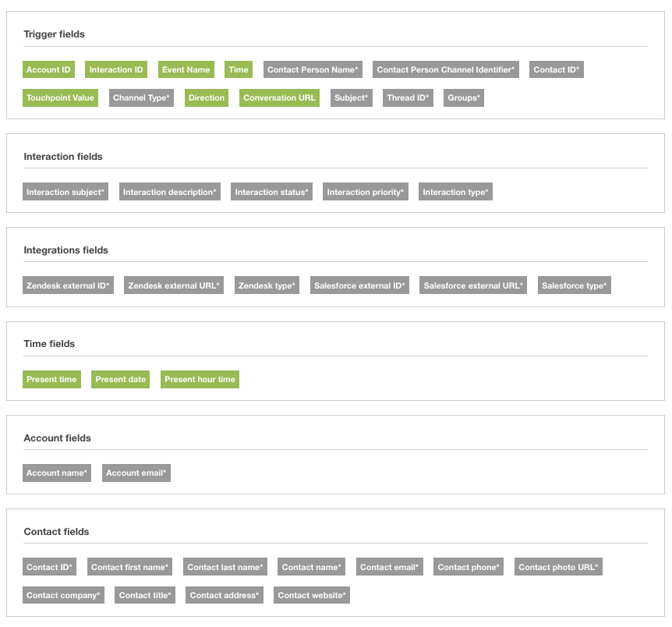Click the Contact company tag
The height and width of the screenshot is (627, 672).
point(63,596)
